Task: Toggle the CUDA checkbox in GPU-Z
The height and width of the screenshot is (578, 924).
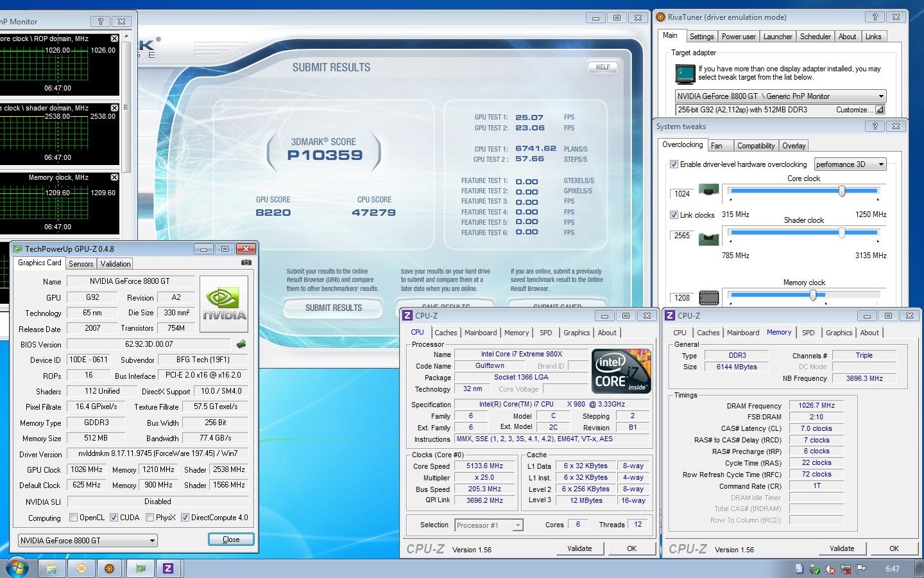Action: click(114, 518)
